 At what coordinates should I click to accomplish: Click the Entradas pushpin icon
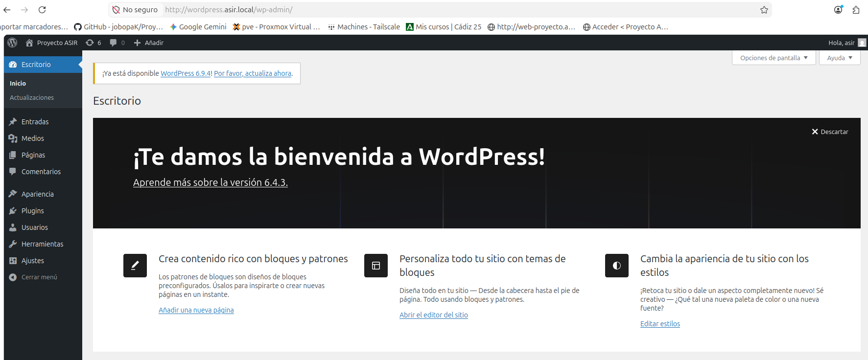click(x=13, y=122)
